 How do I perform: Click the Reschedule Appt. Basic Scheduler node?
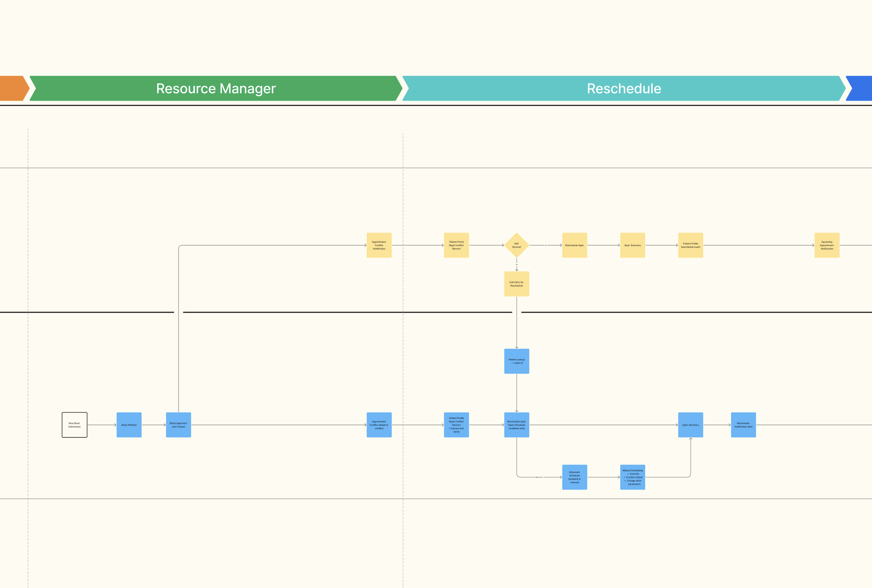pyautogui.click(x=517, y=425)
